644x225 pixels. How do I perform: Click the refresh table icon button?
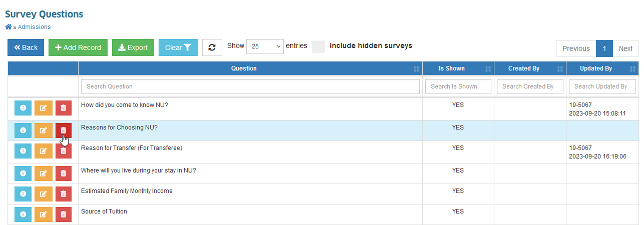[x=212, y=47]
